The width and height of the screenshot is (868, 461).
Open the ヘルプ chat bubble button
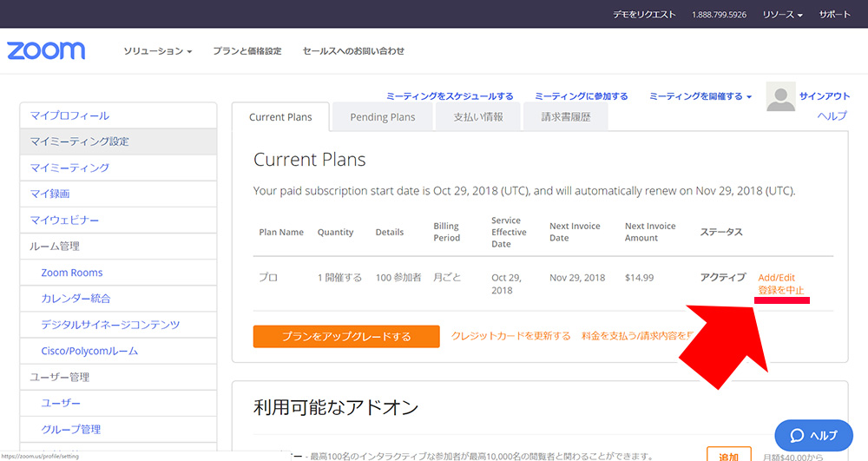811,435
